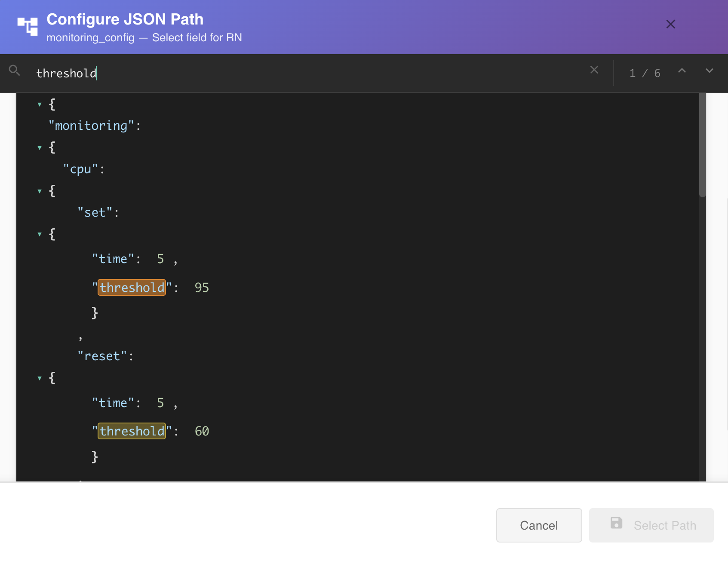Select "time" key under set

coord(113,259)
